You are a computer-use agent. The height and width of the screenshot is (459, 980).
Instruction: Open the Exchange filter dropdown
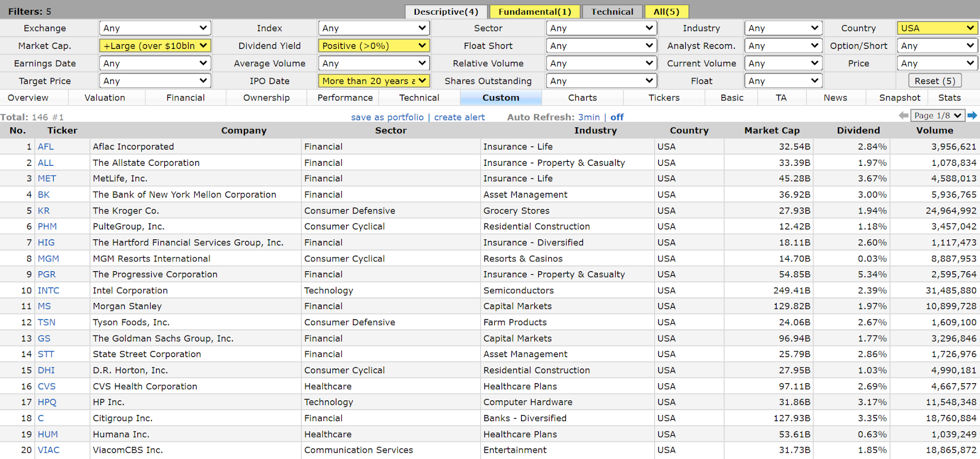tap(155, 28)
